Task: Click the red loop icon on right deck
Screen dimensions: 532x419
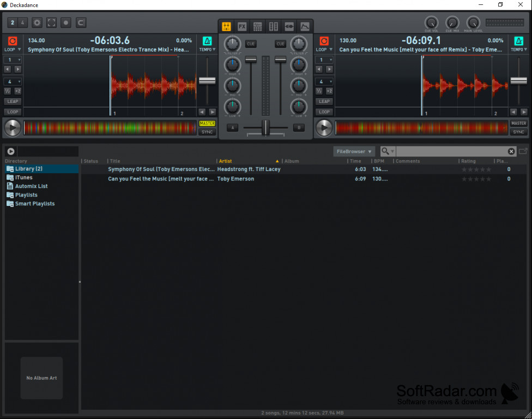Action: coord(324,41)
